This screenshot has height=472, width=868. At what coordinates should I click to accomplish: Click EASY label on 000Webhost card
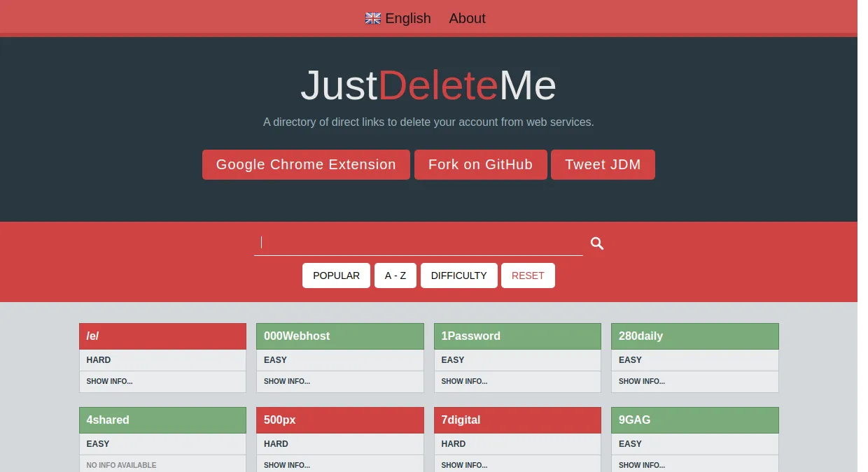pos(276,360)
